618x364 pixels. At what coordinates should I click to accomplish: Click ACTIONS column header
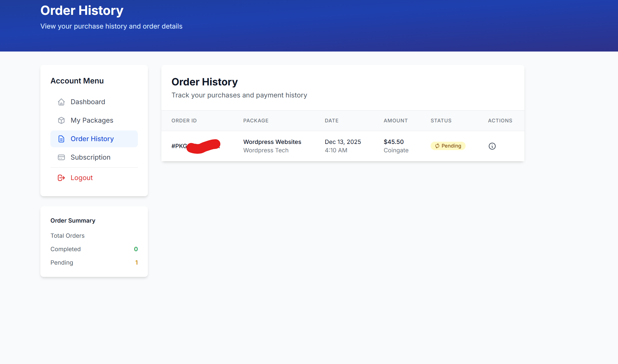500,121
